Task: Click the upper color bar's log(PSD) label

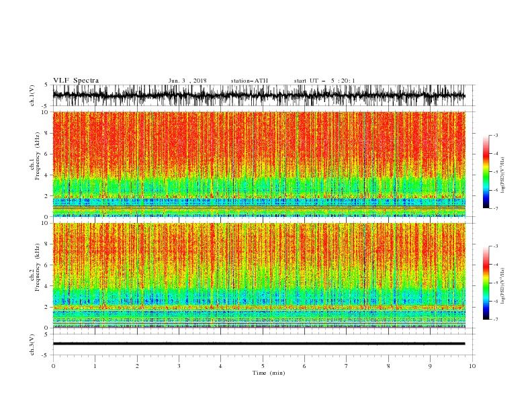Action: (502, 175)
